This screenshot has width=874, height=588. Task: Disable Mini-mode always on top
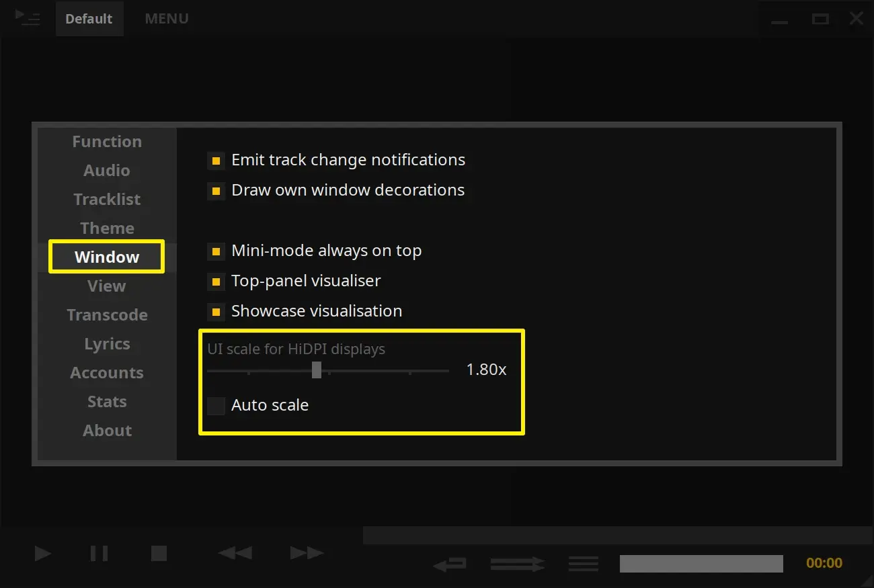pyautogui.click(x=216, y=251)
